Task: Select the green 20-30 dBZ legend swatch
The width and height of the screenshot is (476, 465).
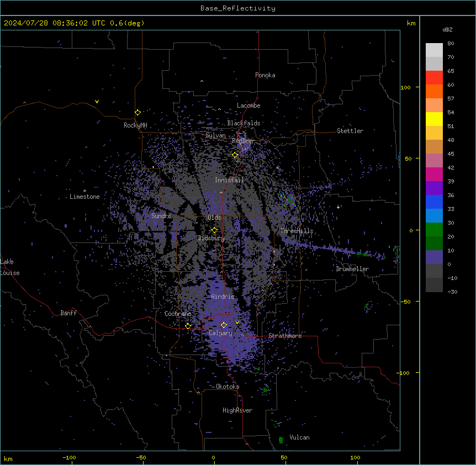Action: (434, 230)
